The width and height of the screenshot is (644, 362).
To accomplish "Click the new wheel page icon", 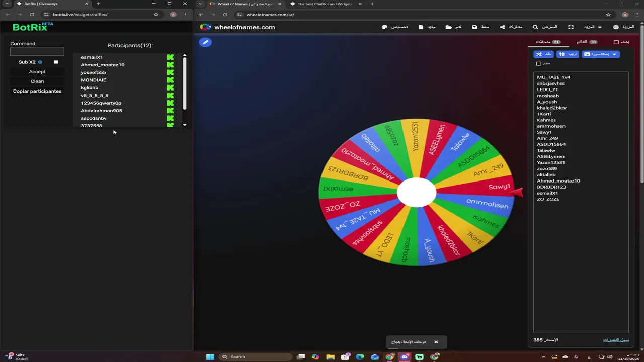I will (x=421, y=27).
